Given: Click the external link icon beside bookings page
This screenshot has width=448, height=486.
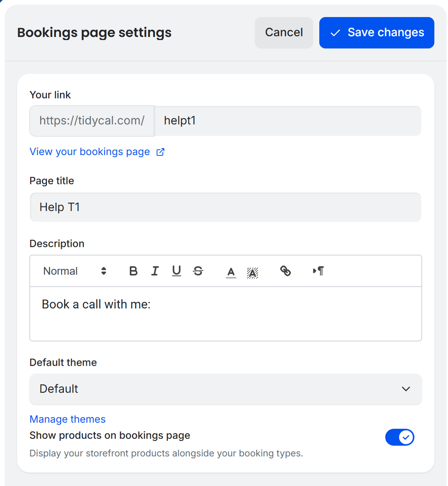Looking at the screenshot, I should (160, 152).
